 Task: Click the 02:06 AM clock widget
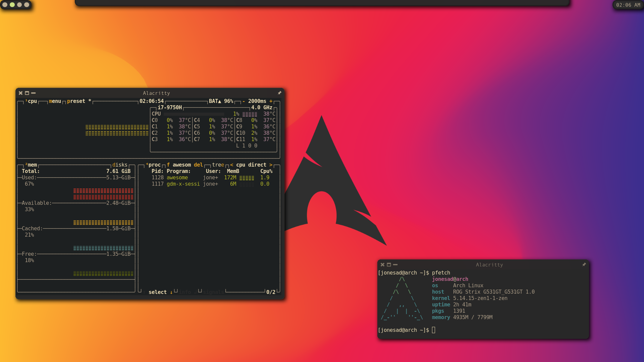(x=628, y=5)
